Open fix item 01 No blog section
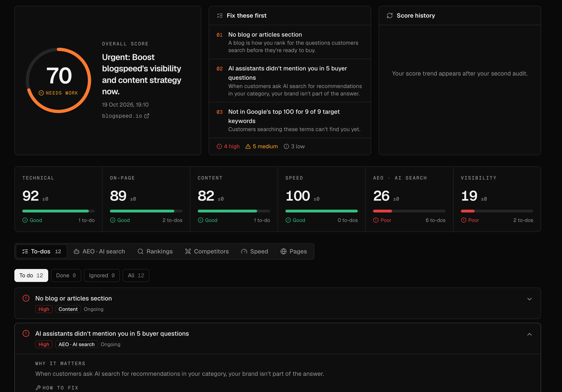The width and height of the screenshot is (562, 392). [x=290, y=42]
